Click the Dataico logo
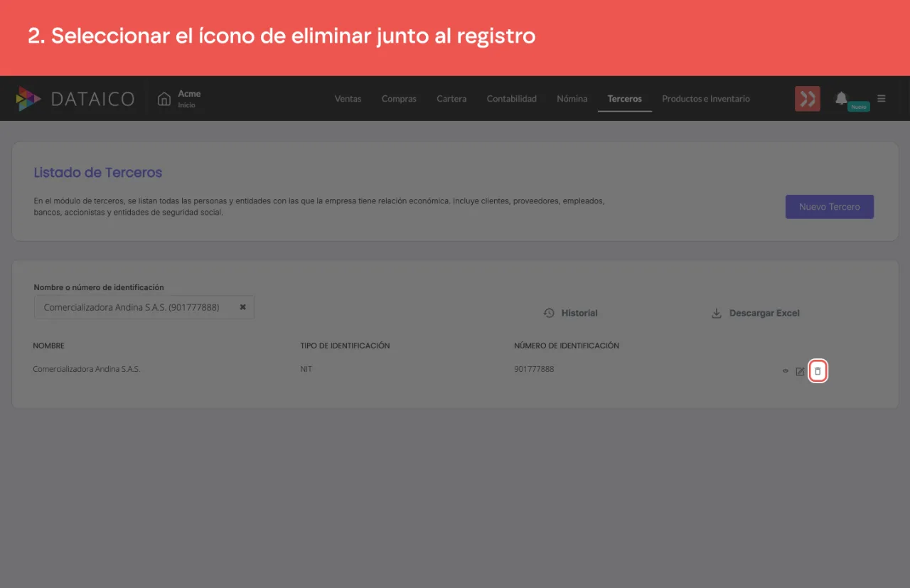 (75, 99)
